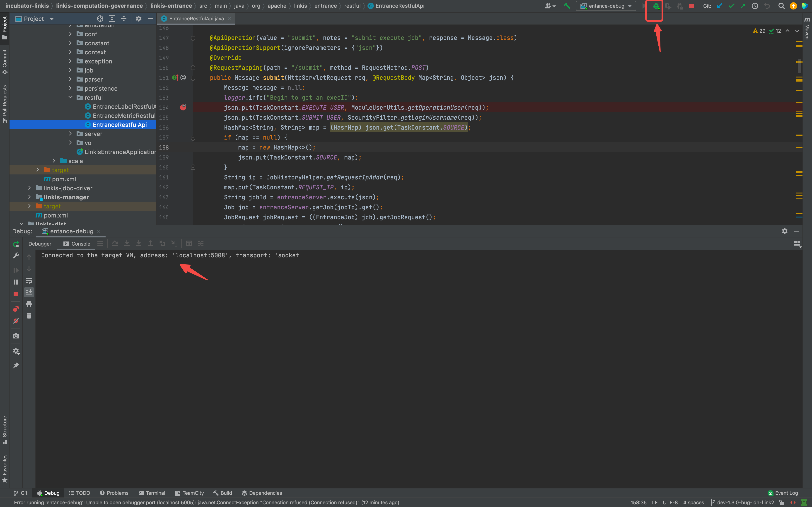The image size is (812, 507).
Task: Click the dev-1.3.0-bug-ldh-flink2 branch widget
Action: click(x=742, y=502)
